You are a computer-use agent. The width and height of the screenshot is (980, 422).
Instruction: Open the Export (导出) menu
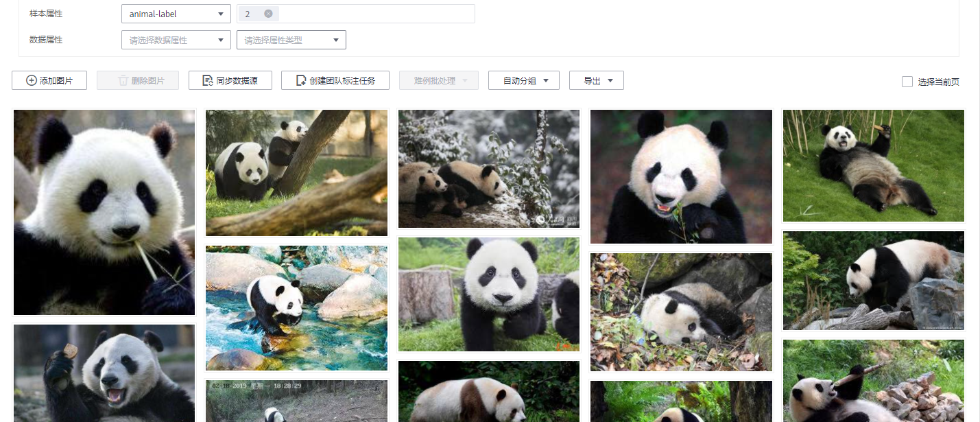coord(596,80)
